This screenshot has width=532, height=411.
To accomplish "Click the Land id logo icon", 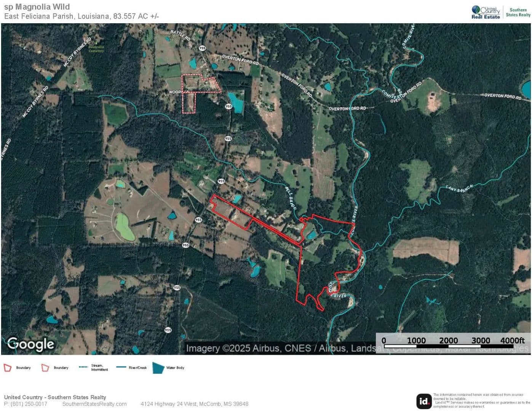I will (423, 401).
